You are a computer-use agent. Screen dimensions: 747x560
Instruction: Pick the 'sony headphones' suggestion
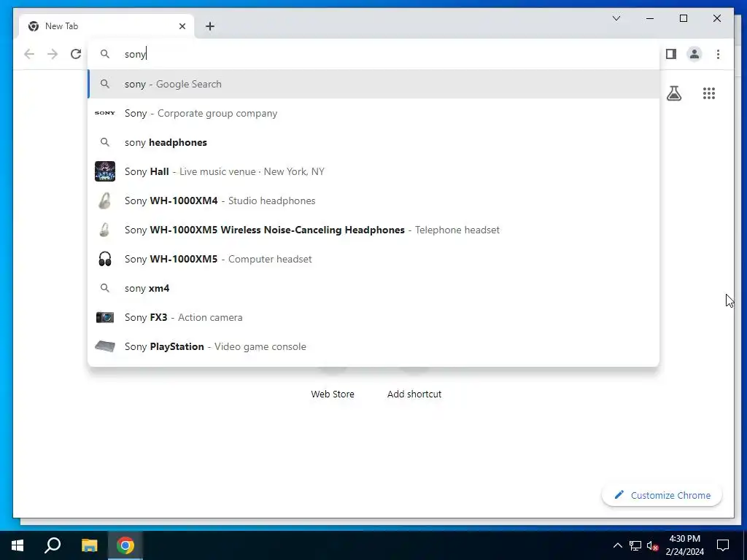coord(373,142)
